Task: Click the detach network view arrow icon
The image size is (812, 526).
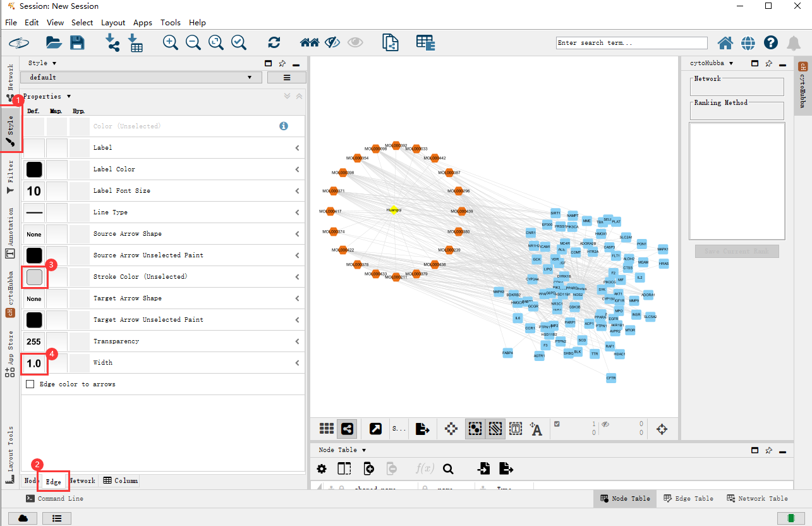Action: 375,429
